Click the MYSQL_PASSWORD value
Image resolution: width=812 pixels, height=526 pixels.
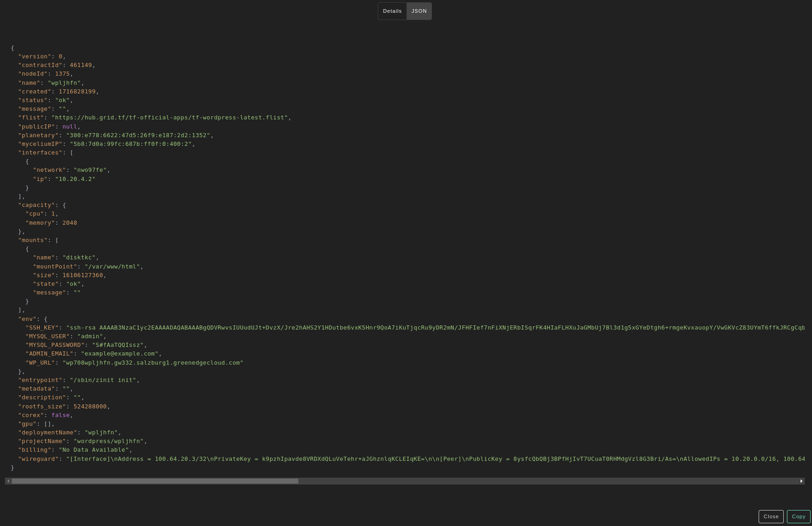tap(118, 345)
